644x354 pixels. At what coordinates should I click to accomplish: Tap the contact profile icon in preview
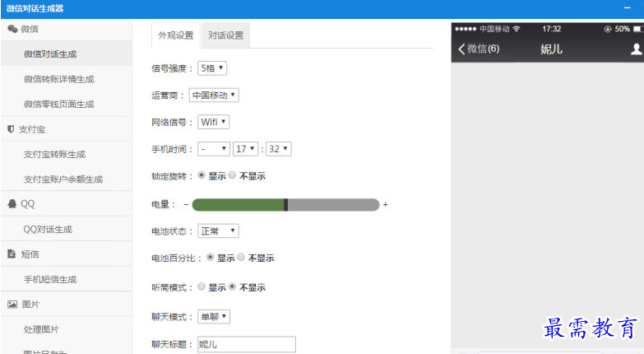pos(637,49)
